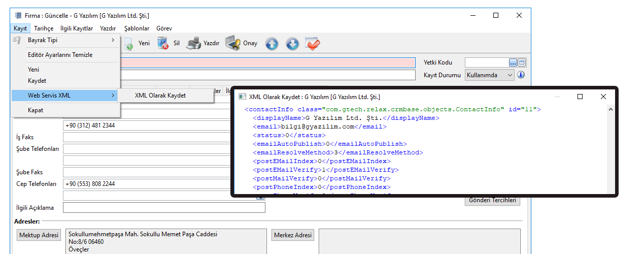Click the red checkmark toolbar icon
Viewport: 644px width, 254px height.
tap(313, 44)
